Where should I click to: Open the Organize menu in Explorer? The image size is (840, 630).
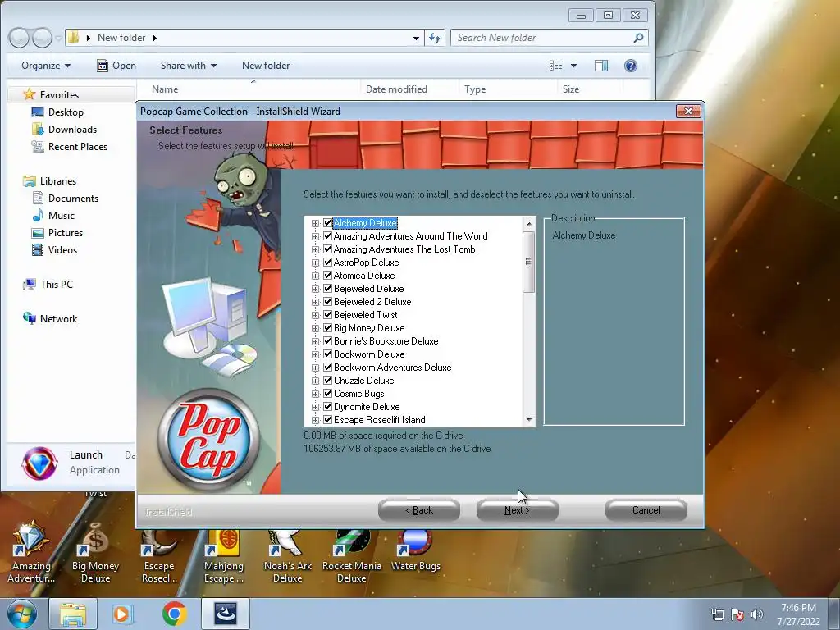point(46,66)
